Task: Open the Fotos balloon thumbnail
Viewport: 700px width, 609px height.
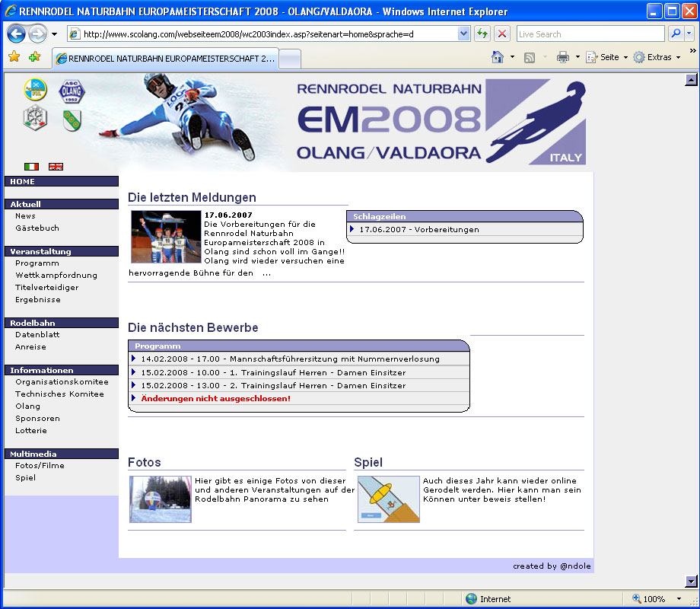Action: click(x=161, y=499)
